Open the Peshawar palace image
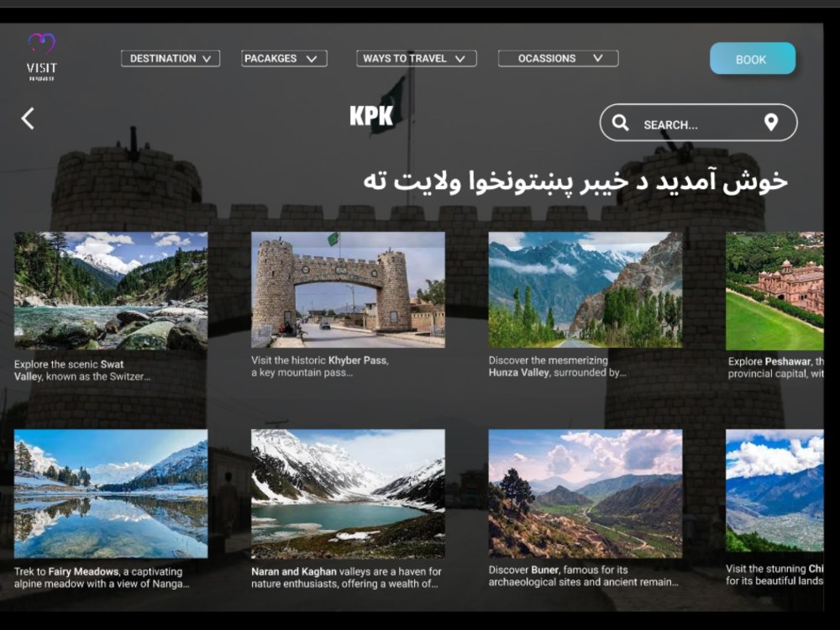 coord(774,291)
